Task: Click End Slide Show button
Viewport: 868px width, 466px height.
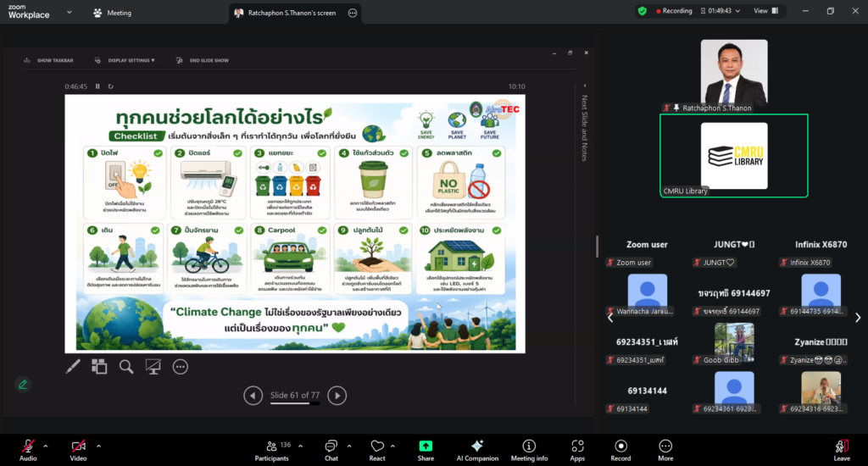Action: [x=203, y=60]
